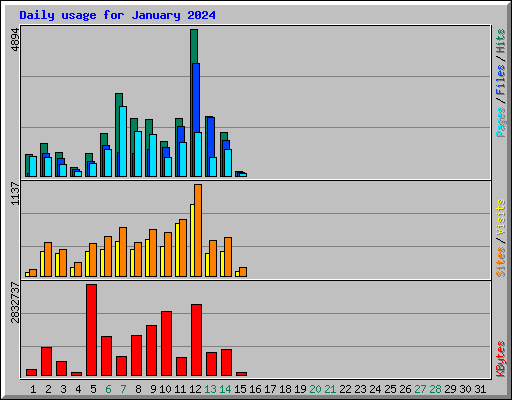Click the 1137 axis value
The width and height of the screenshot is (512, 400).
(15, 193)
